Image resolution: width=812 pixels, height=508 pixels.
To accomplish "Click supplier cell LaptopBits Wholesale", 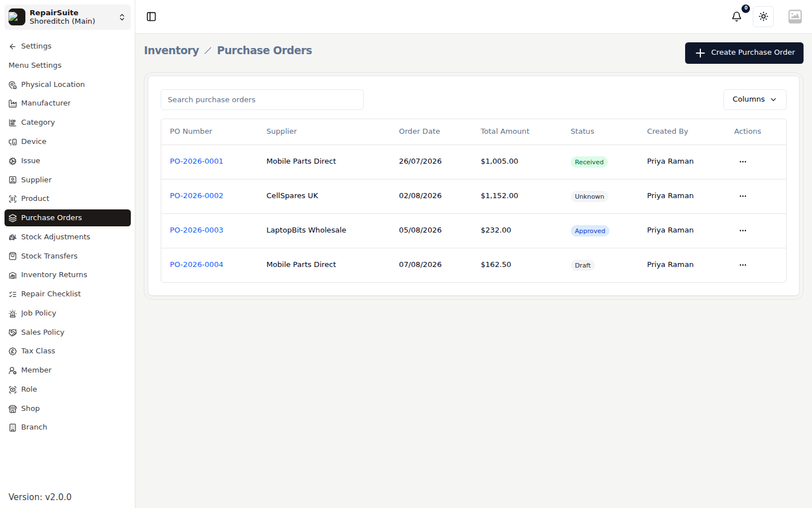I will coord(306,230).
